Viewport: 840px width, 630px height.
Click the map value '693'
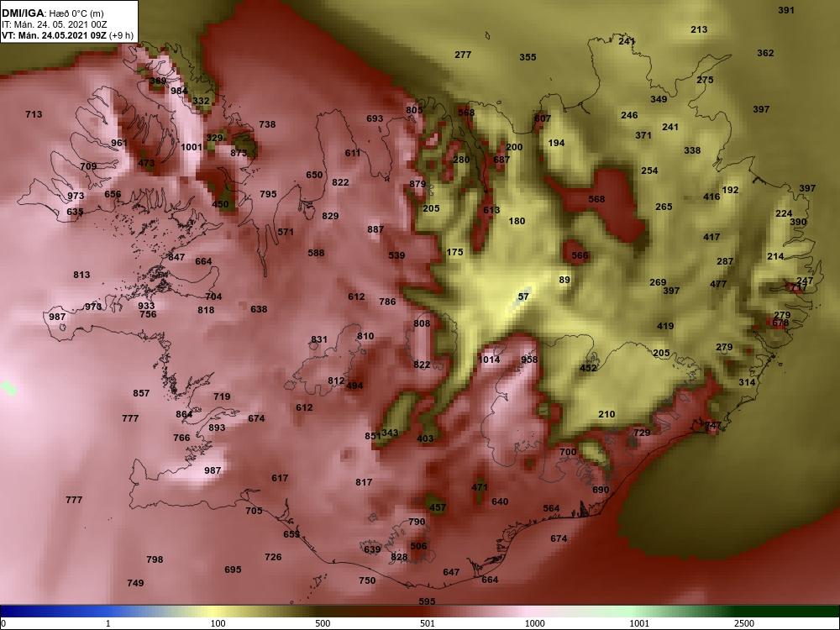pos(375,118)
